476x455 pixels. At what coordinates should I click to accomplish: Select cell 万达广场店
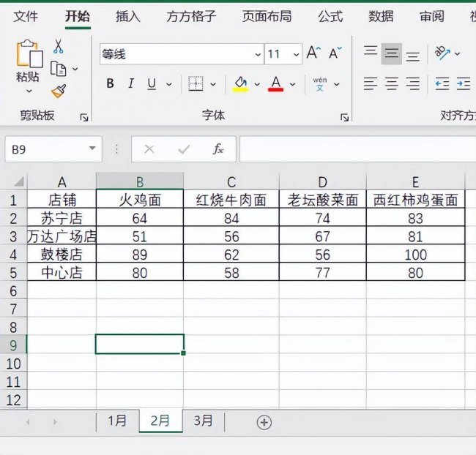click(x=62, y=236)
